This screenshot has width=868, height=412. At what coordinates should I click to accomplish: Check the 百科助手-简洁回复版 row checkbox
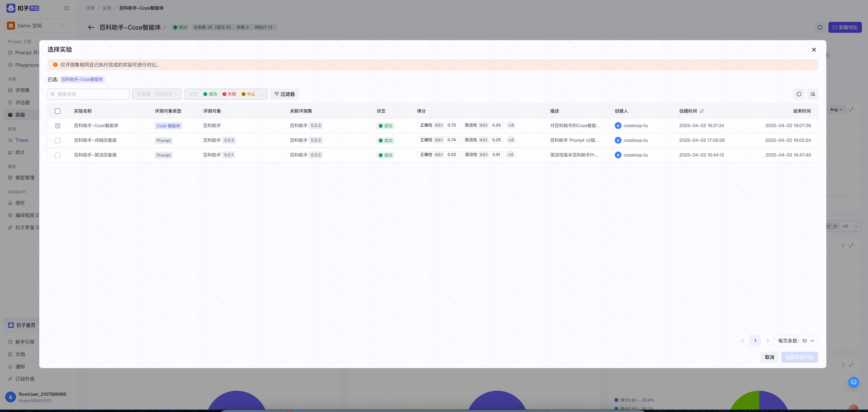pyautogui.click(x=58, y=155)
